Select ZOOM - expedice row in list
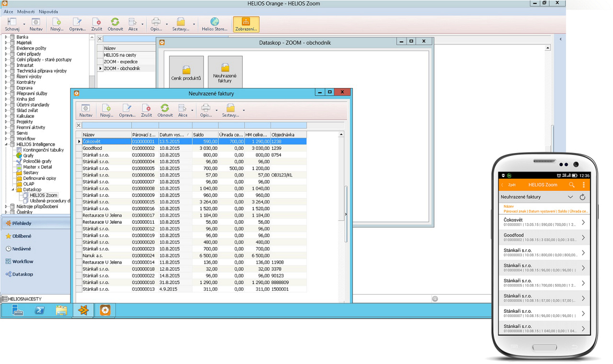This screenshot has height=364, width=613. point(126,62)
